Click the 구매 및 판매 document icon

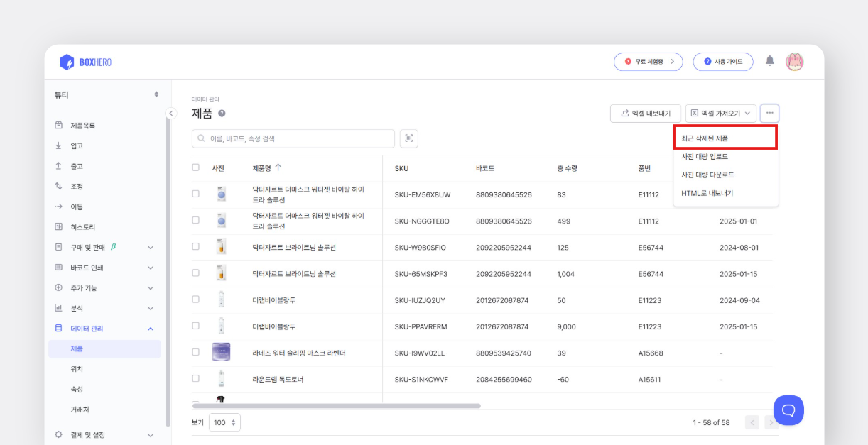pos(59,247)
